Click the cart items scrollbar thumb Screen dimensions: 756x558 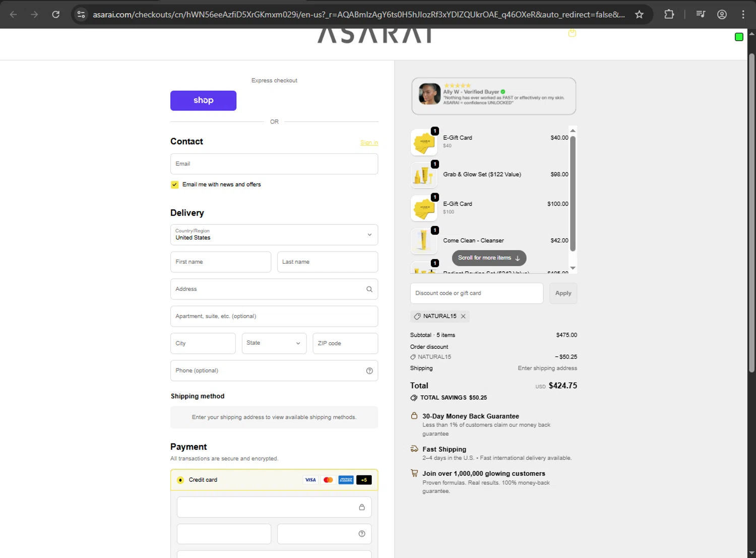[x=573, y=193]
